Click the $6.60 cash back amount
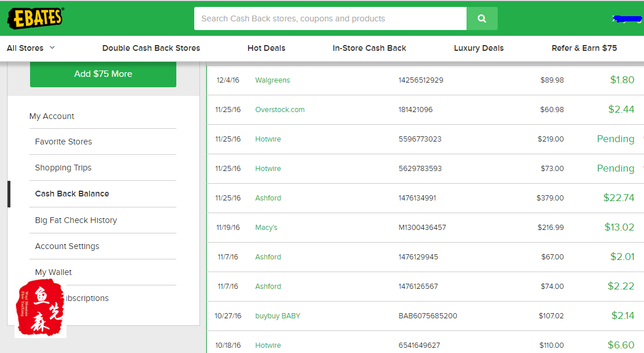This screenshot has height=353, width=644. point(621,345)
